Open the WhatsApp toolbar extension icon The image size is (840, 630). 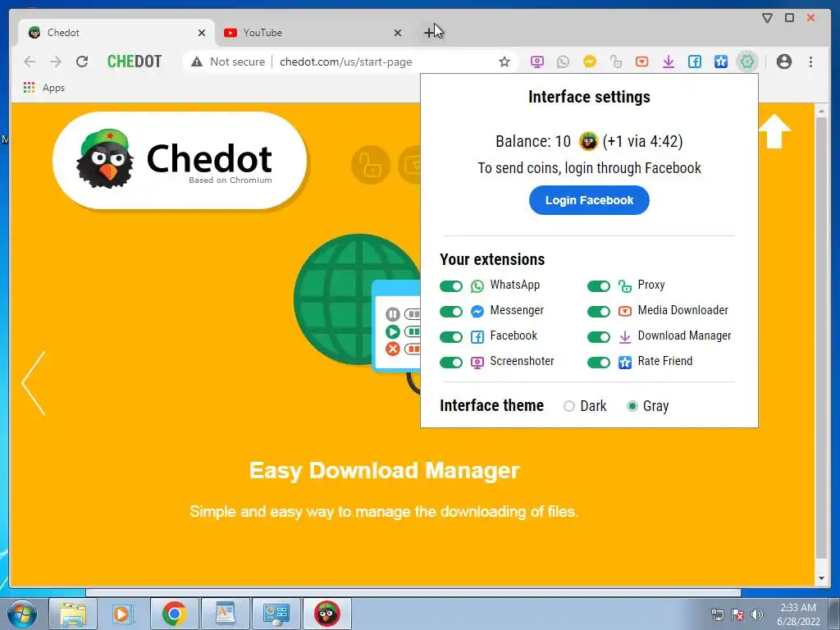click(x=563, y=62)
